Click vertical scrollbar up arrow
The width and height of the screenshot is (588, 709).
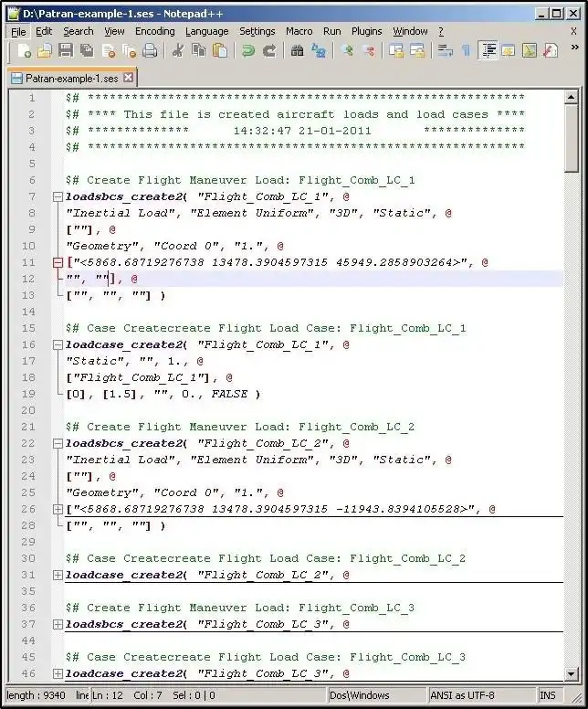click(571, 97)
